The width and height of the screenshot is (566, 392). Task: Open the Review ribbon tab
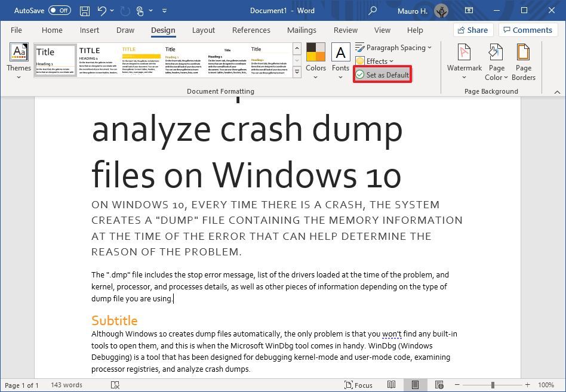click(345, 30)
